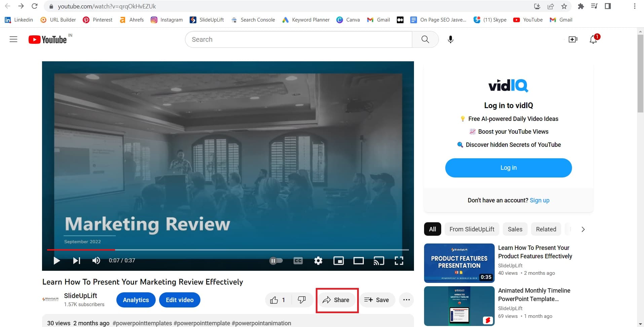
Task: Cast the video to a TV
Action: click(x=379, y=260)
